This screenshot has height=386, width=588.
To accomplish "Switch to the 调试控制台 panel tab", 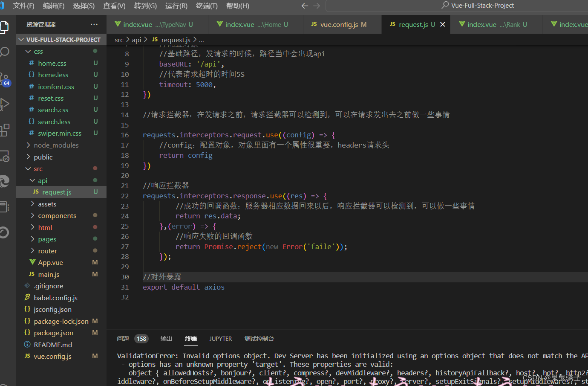I will [259, 339].
